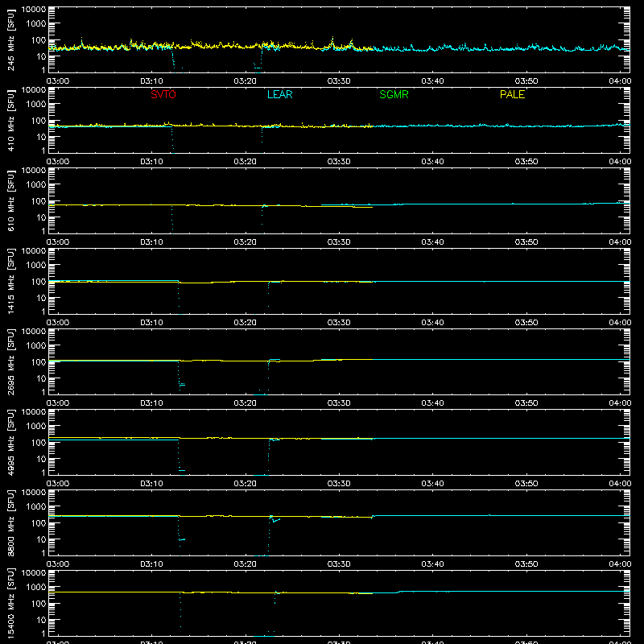Click the cyan LEAR station label

pyautogui.click(x=279, y=94)
